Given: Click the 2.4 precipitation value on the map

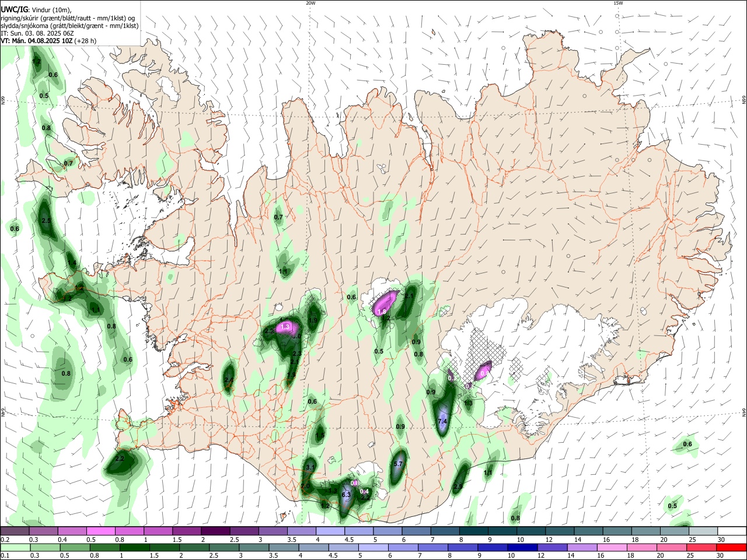Looking at the screenshot, I should 229,380.
